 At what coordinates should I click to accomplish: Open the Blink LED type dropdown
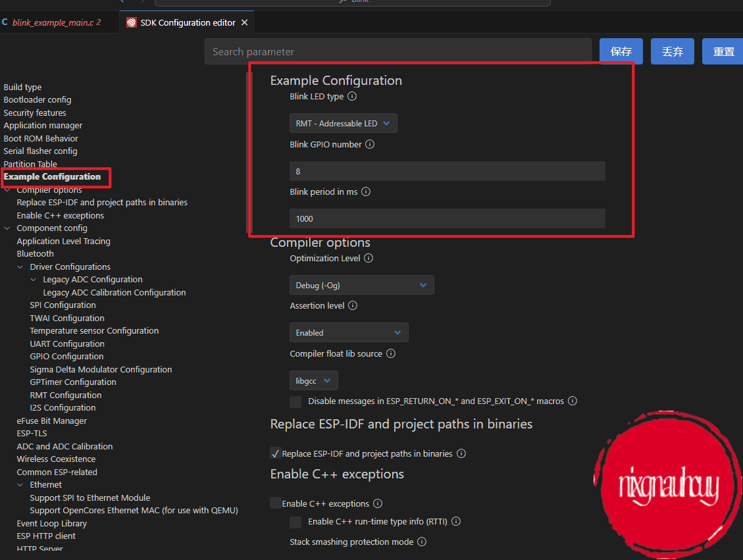[343, 124]
